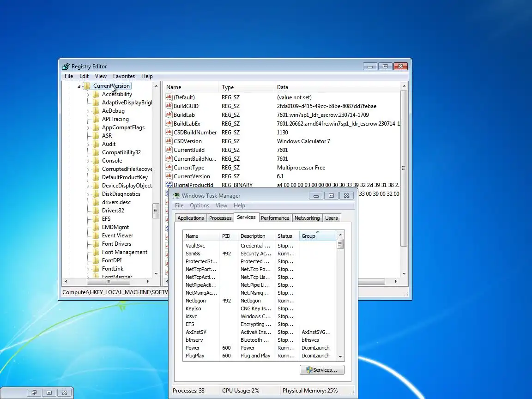Image resolution: width=532 pixels, height=399 pixels.
Task: Click the services list scroll down arrow
Action: (x=340, y=357)
